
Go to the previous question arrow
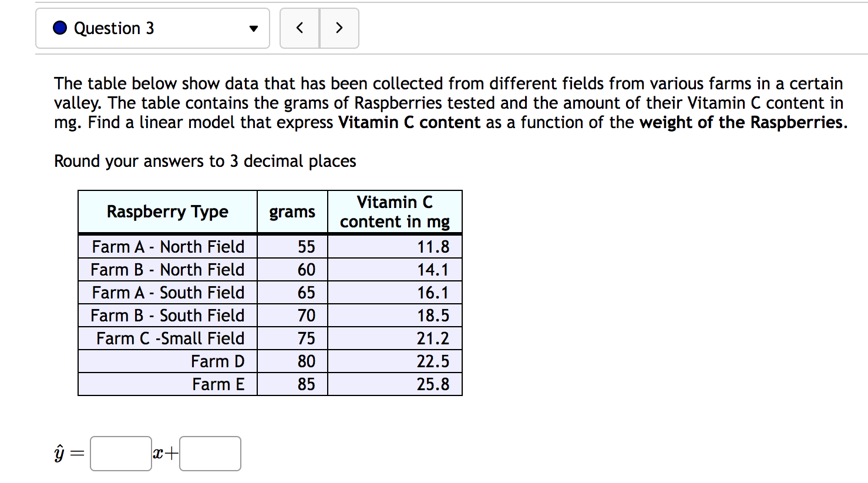coord(300,28)
